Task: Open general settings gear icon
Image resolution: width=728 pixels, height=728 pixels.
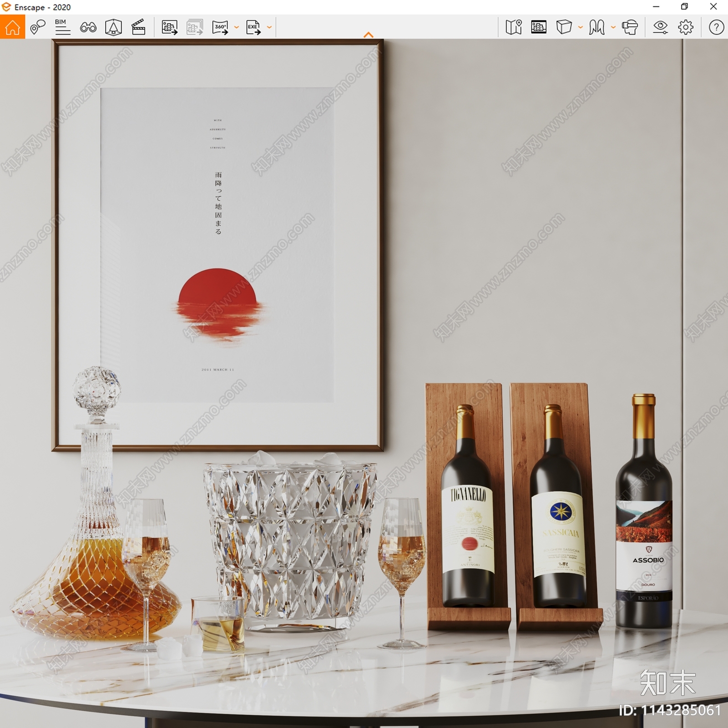Action: click(686, 27)
